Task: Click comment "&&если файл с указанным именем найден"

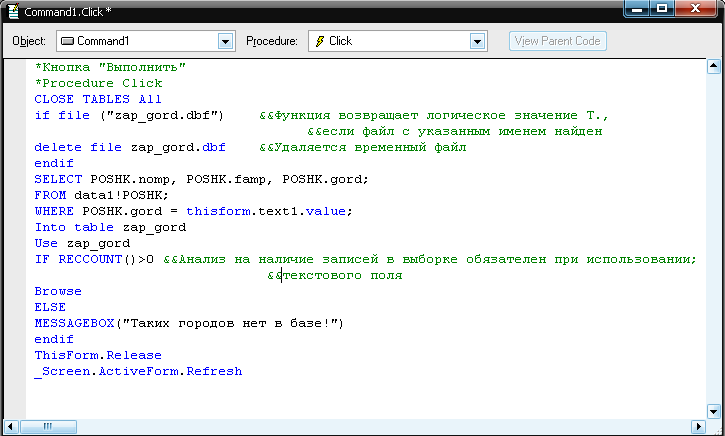Action: 455,131
